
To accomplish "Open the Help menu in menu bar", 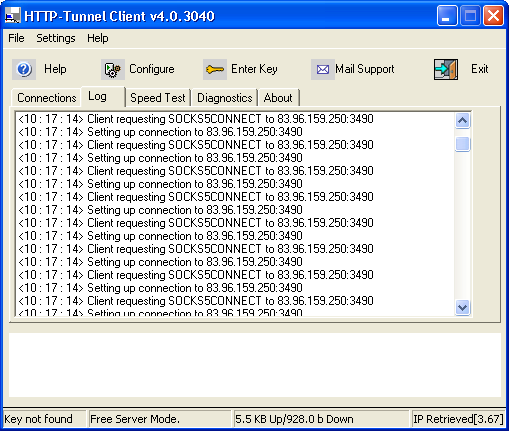I will point(98,38).
